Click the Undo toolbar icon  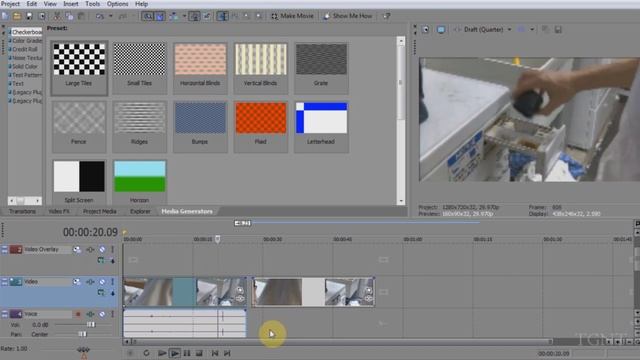(x=100, y=16)
